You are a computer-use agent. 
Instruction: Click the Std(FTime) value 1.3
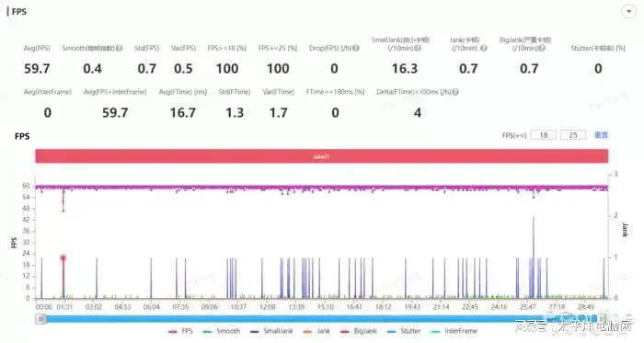pos(235,112)
